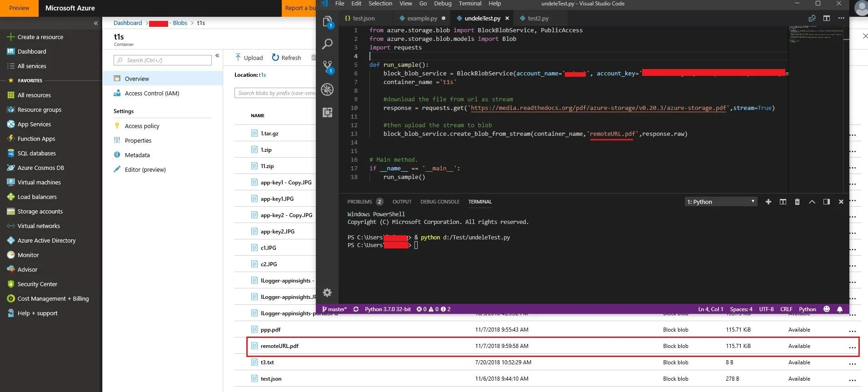Change the CRLF line ending setting

point(786,309)
